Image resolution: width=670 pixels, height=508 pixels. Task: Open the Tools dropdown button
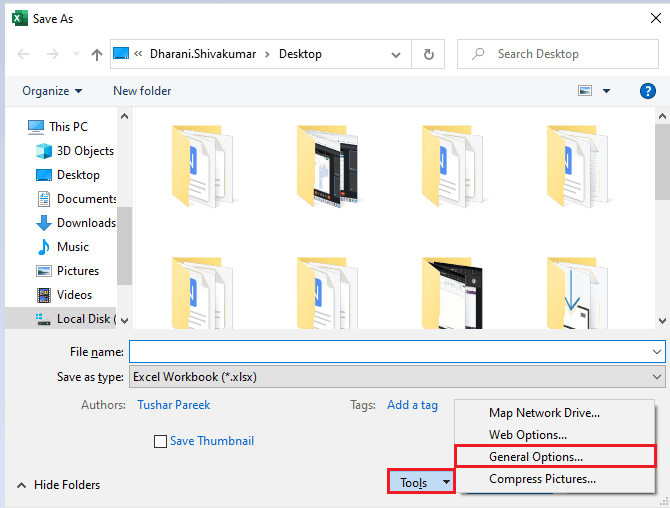421,482
